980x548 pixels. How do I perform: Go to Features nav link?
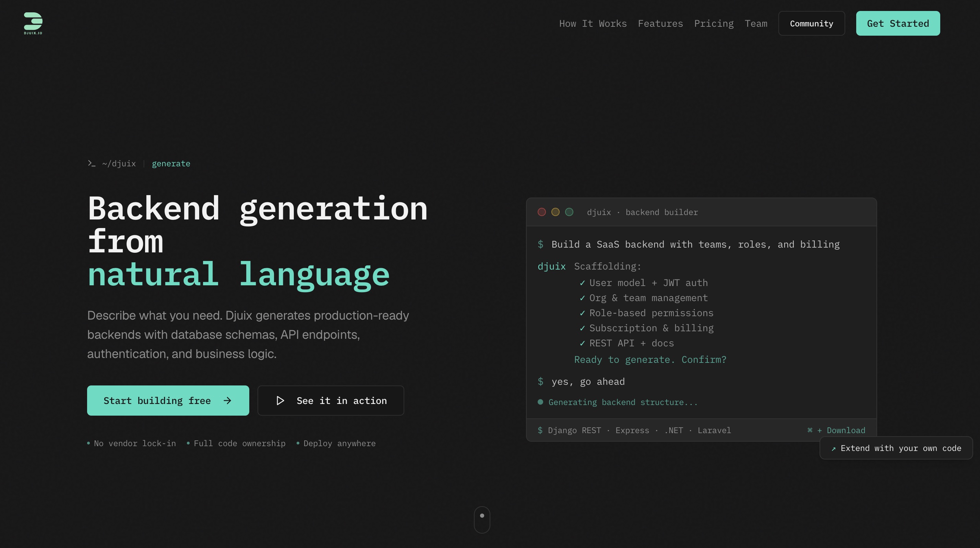pos(660,24)
